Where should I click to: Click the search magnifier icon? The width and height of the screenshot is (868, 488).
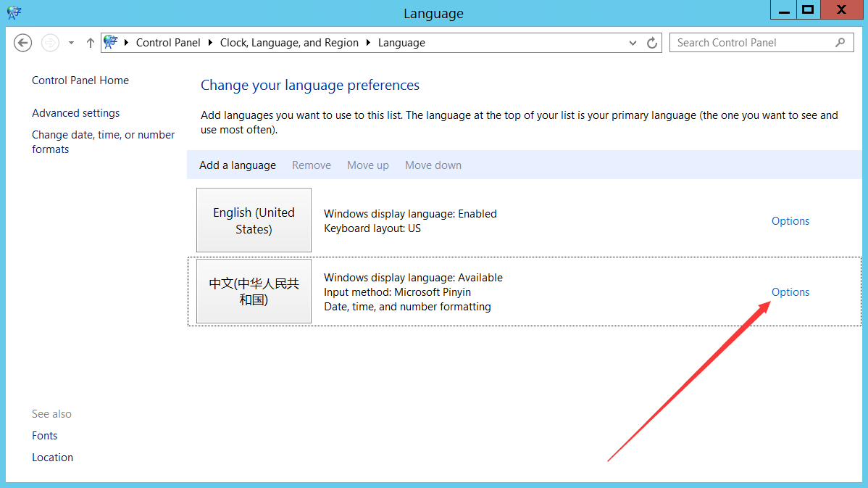click(x=840, y=43)
